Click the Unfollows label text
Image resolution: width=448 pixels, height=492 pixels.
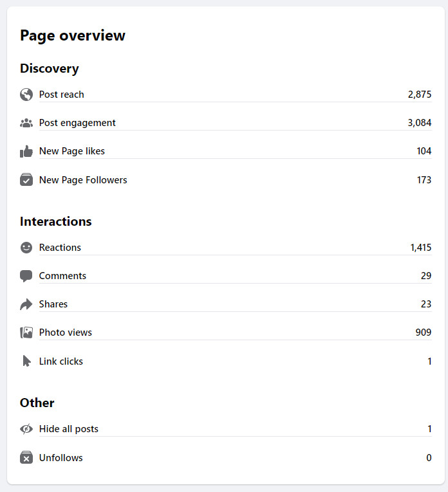[x=61, y=458]
